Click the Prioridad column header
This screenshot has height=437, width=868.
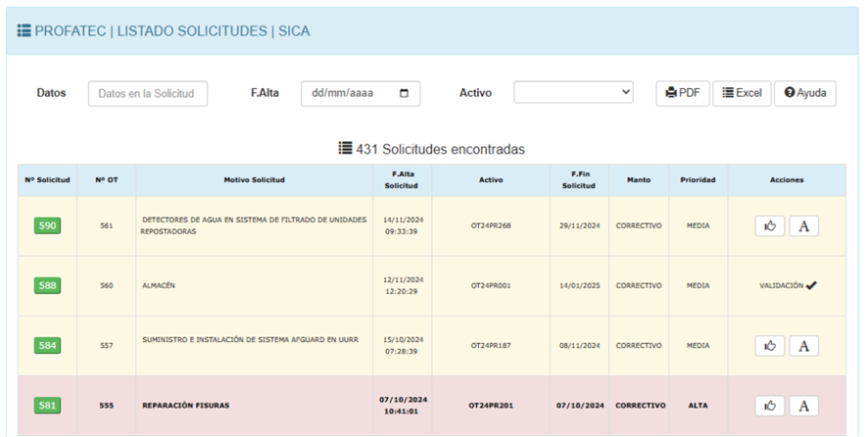pyautogui.click(x=698, y=180)
